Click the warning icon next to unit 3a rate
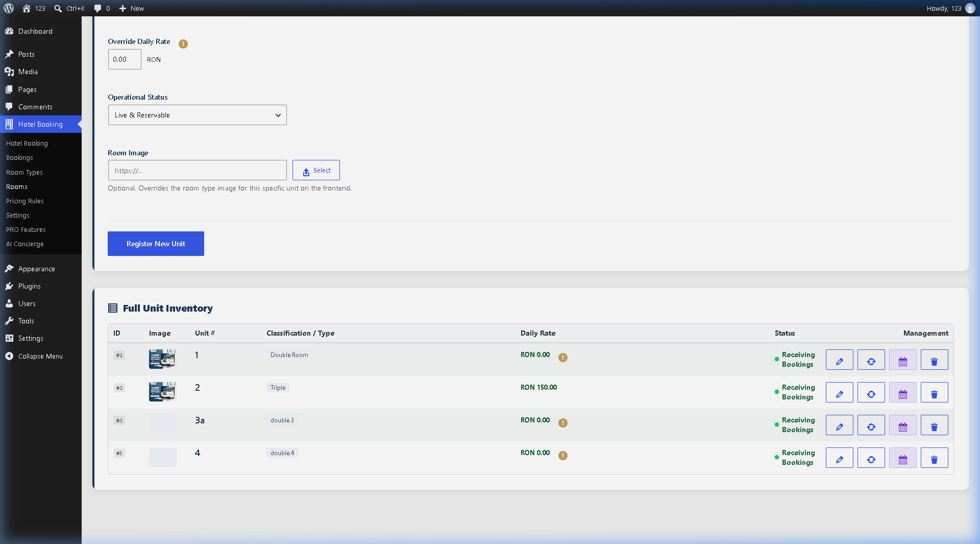This screenshot has height=544, width=980. (563, 423)
